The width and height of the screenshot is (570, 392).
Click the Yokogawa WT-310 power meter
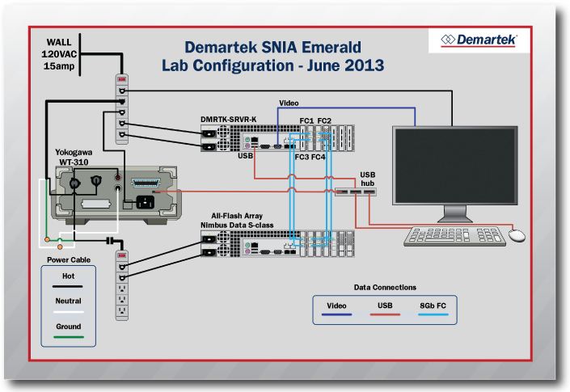pyautogui.click(x=112, y=191)
